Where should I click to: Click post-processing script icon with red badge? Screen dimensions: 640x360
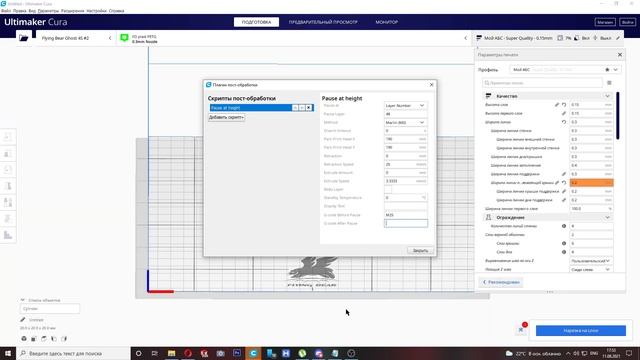pyautogui.click(x=522, y=329)
